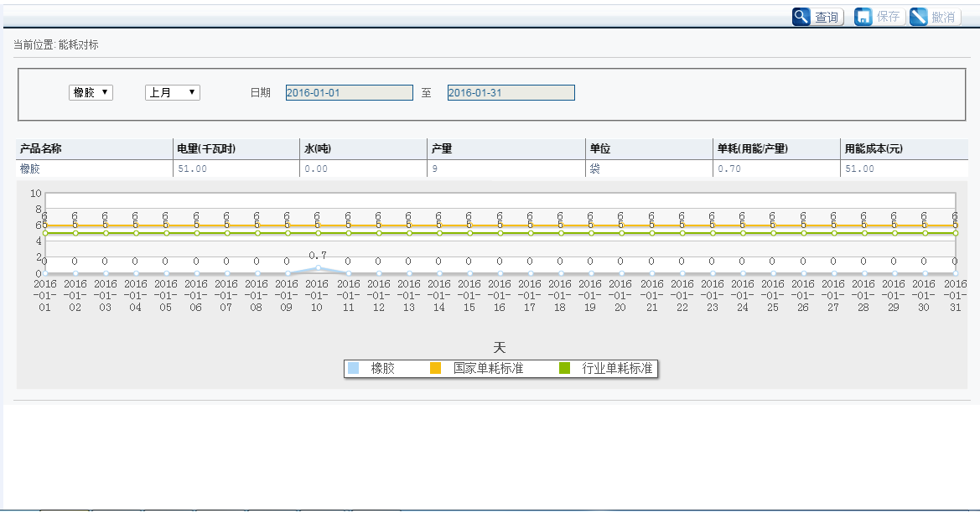The image size is (980, 513).
Task: Click the 2016-01-20 x-axis label
Action: click(x=620, y=296)
